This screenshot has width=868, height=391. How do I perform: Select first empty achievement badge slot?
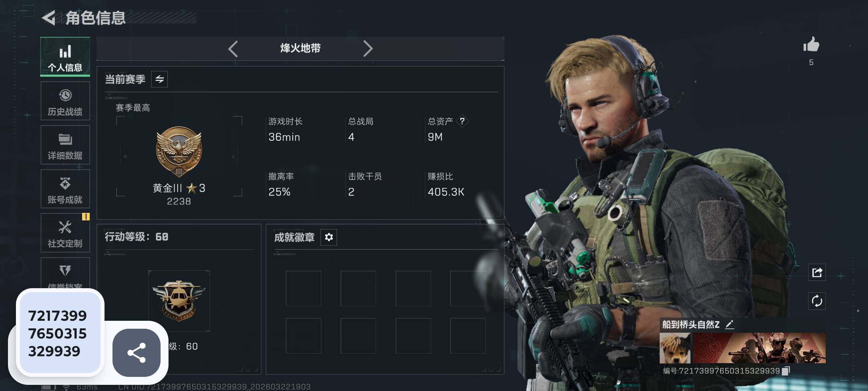coord(303,289)
